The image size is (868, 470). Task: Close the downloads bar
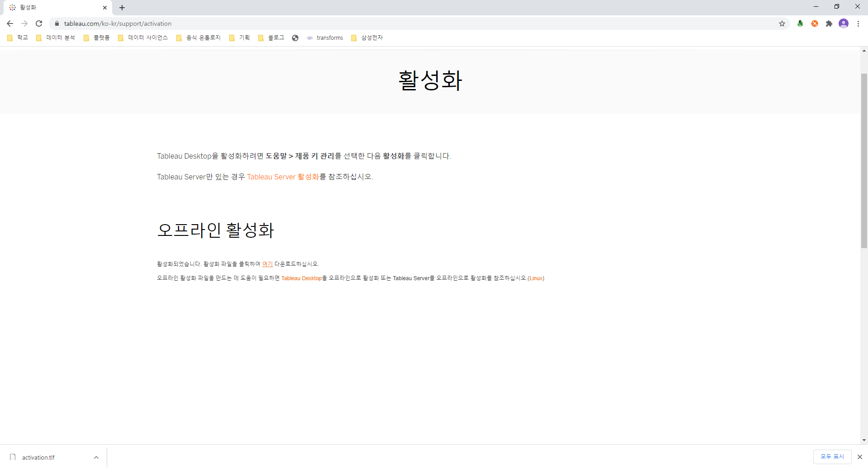[860, 457]
